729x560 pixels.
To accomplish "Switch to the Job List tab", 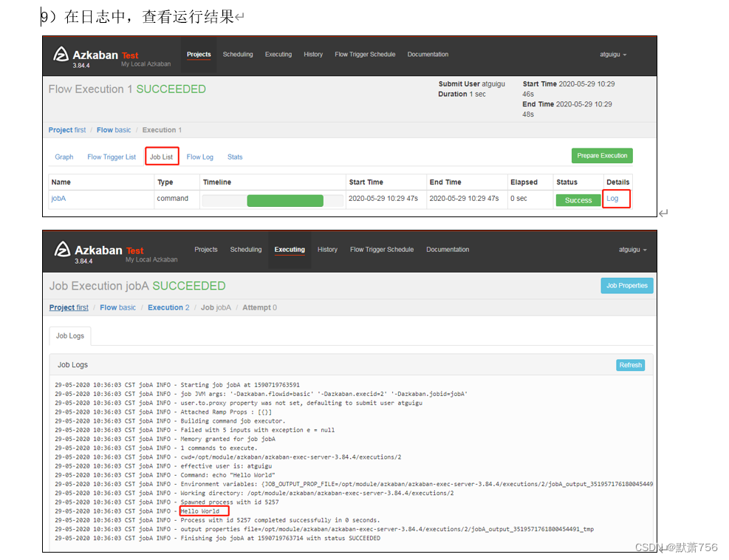I will (x=161, y=157).
